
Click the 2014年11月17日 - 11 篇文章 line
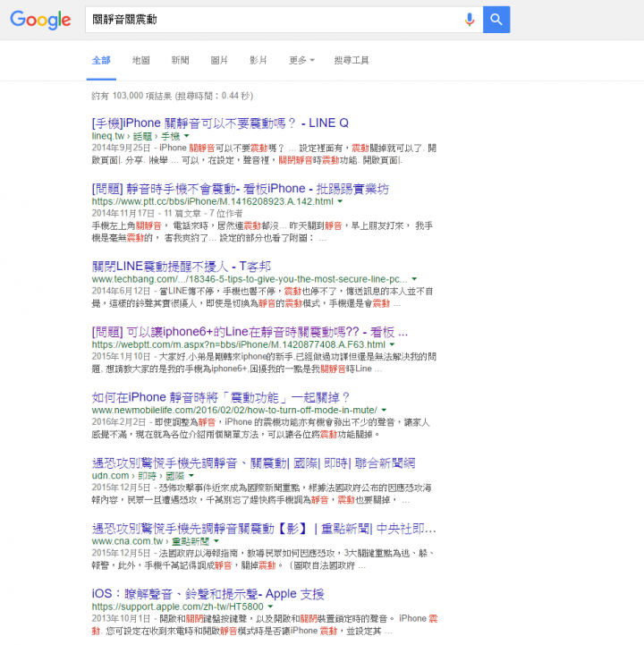(167, 214)
